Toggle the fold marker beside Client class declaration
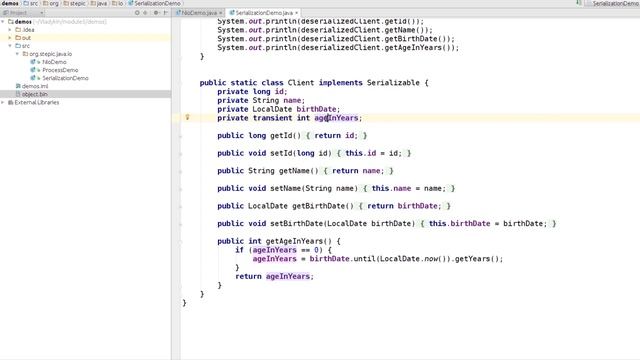Image resolution: width=640 pixels, height=360 pixels. click(180, 83)
